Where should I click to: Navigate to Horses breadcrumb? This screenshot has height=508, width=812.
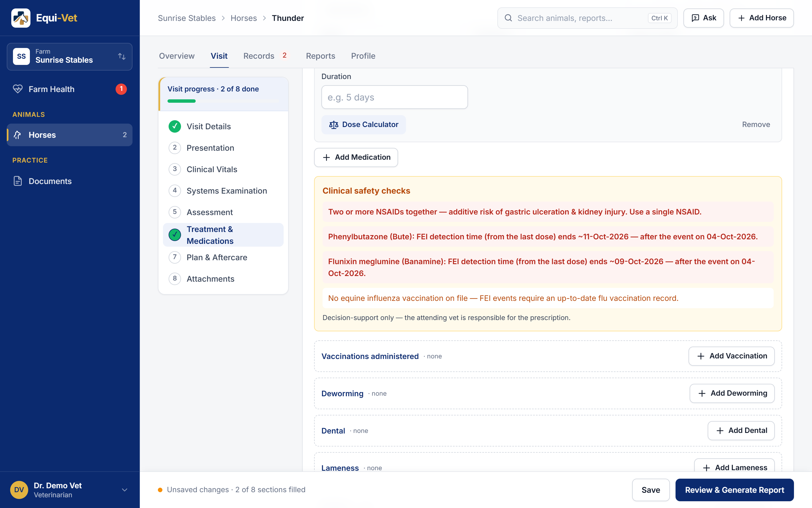[x=244, y=18]
